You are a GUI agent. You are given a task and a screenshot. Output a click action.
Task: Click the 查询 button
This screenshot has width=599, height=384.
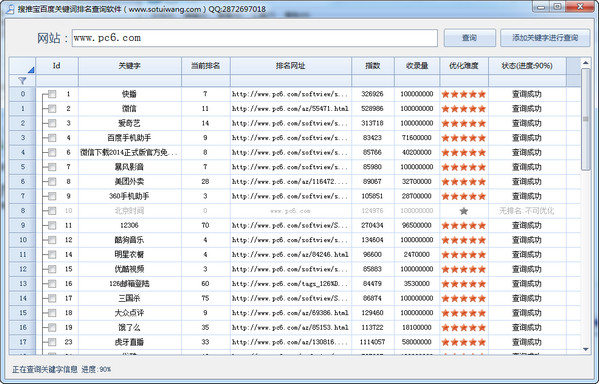pos(469,38)
